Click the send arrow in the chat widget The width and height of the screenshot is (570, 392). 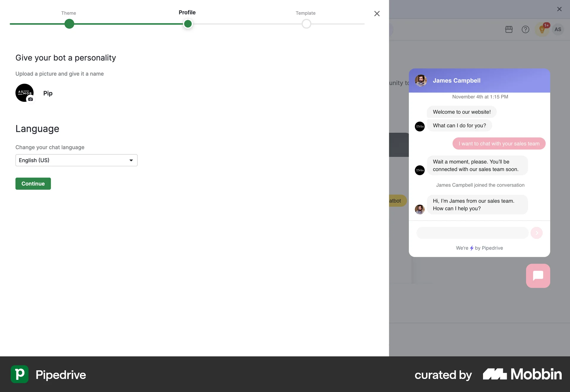(537, 233)
